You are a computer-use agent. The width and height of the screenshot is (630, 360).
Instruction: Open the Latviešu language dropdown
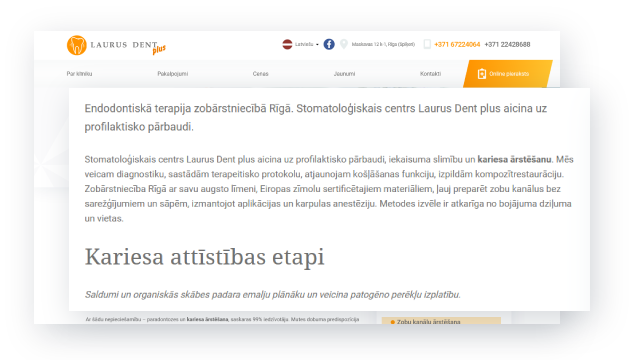[306, 44]
